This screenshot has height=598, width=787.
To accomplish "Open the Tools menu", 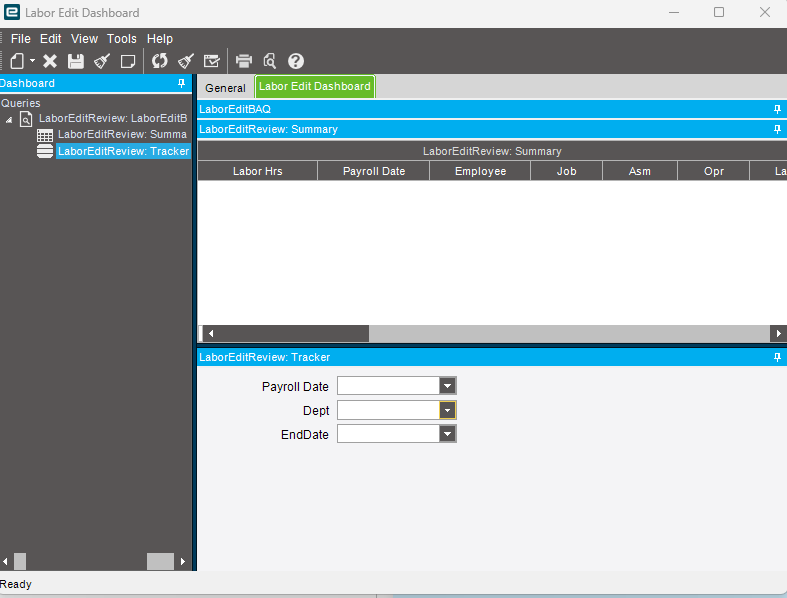I will pos(121,39).
